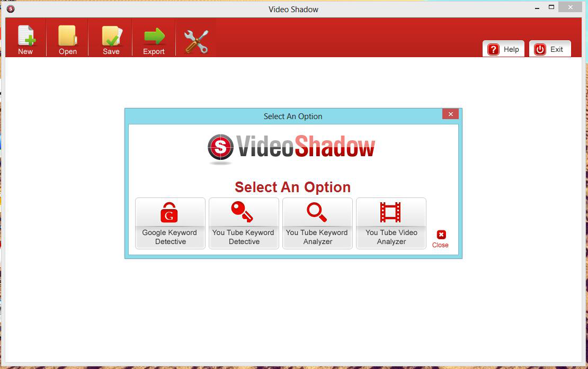The image size is (588, 369).
Task: Minimize the Video Shadow window
Action: coord(537,7)
